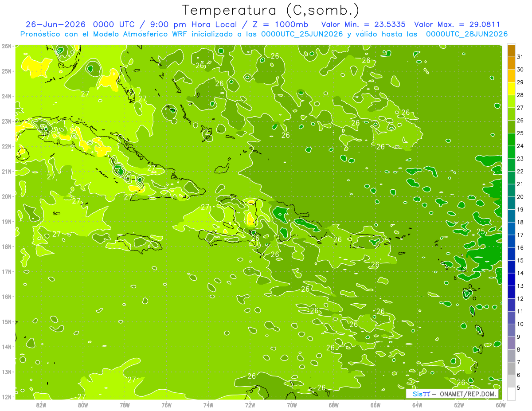Pick the yellow swatch between 28 and 29
The height and width of the screenshot is (411, 532).
coord(511,89)
